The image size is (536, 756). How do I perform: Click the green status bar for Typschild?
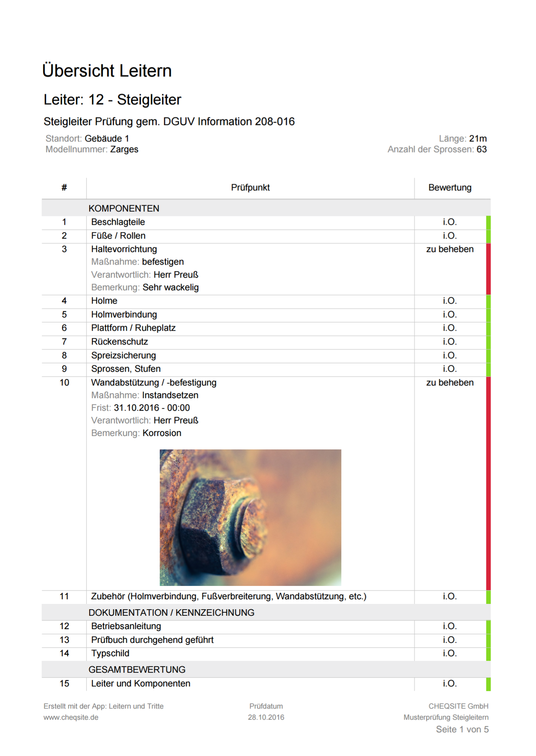488,654
